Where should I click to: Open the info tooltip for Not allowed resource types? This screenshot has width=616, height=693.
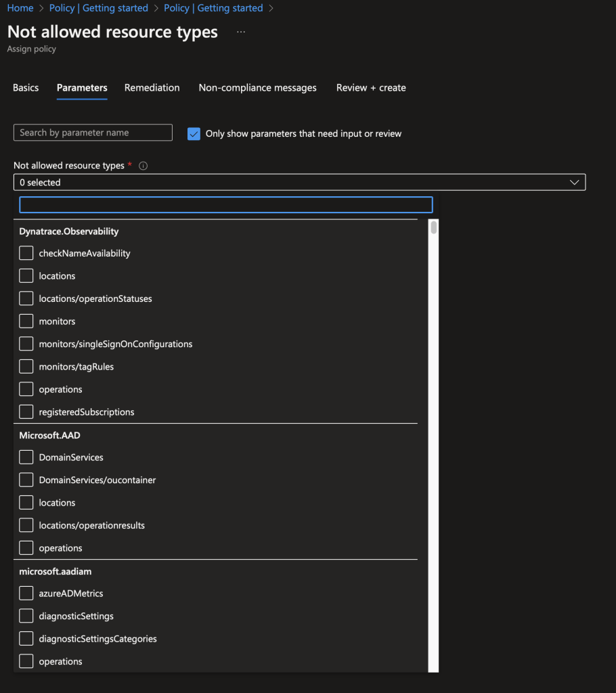(x=143, y=166)
